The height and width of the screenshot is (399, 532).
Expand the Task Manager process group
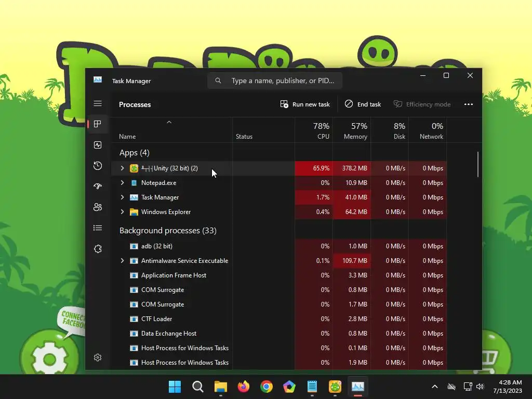coord(122,197)
